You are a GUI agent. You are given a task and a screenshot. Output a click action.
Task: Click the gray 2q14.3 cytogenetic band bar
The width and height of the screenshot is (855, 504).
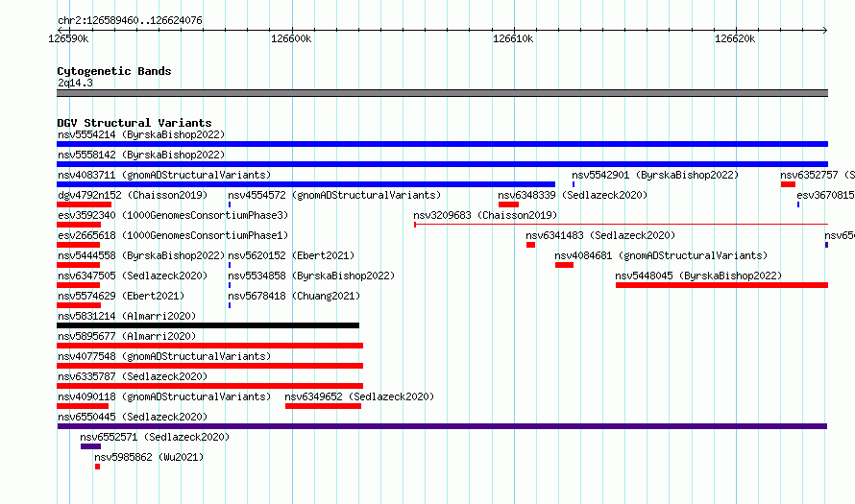coord(442,93)
